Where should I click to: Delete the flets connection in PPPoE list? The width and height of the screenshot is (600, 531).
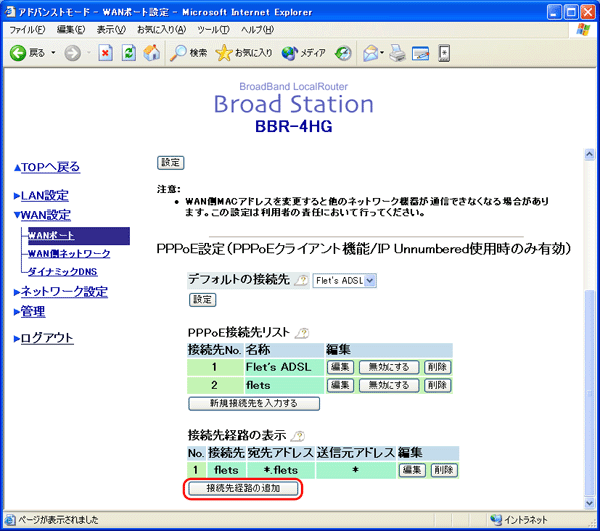437,385
